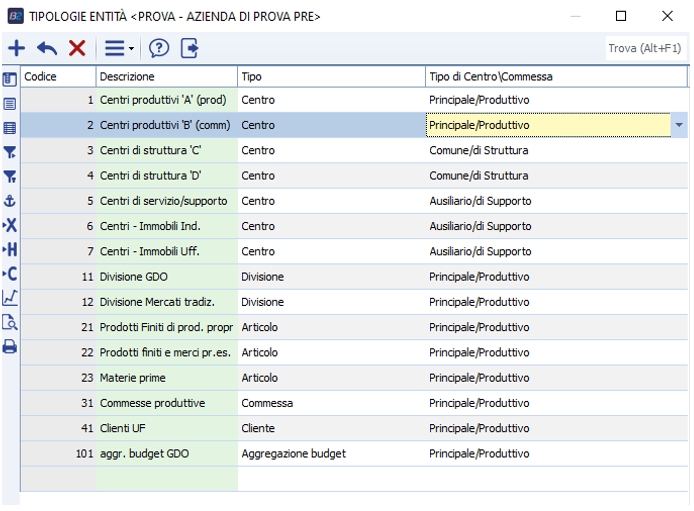Open the help question mark icon
Viewport: 694px width, 511px height.
pos(158,48)
